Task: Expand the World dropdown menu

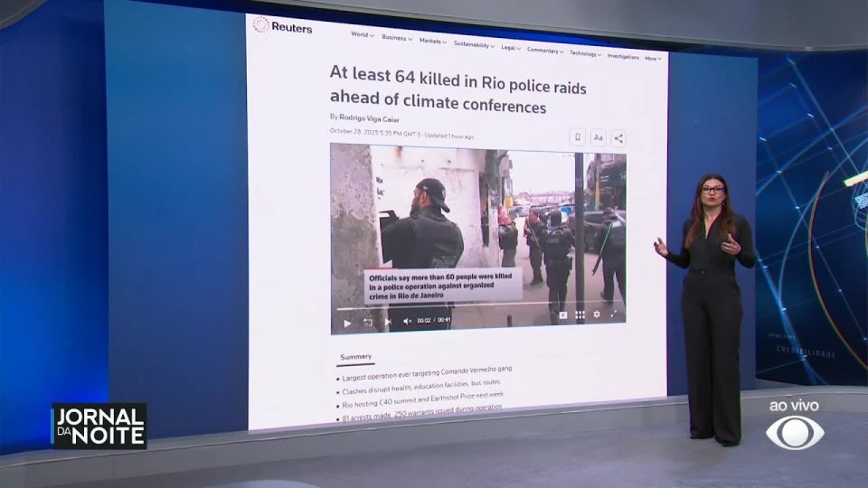Action: point(362,35)
